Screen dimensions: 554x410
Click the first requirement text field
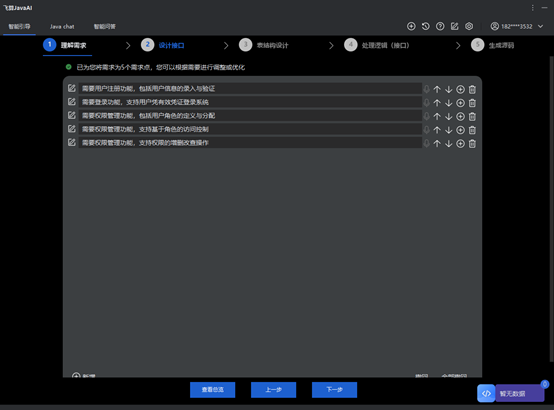[x=250, y=88]
